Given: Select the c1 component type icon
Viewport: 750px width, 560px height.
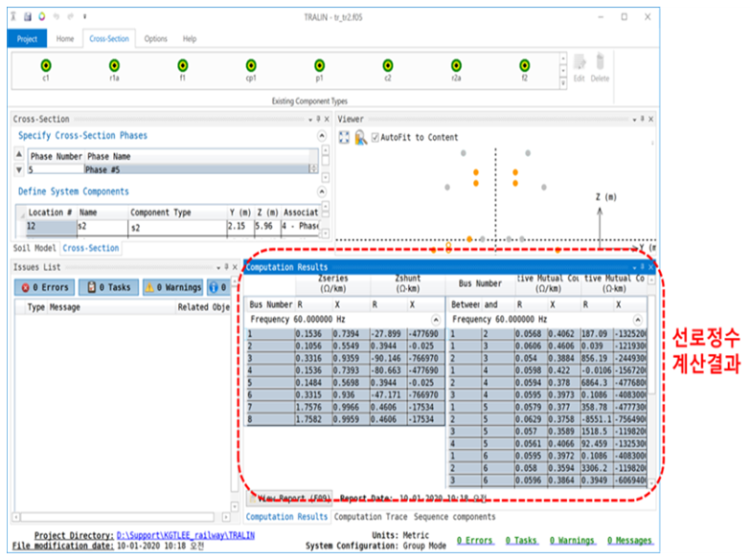Looking at the screenshot, I should click(46, 65).
